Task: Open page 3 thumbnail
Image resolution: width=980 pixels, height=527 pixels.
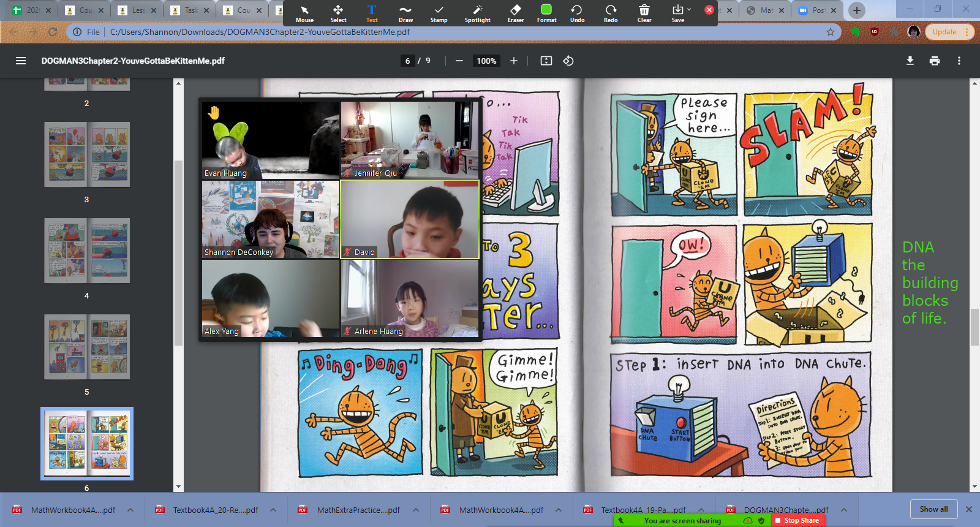Action: coord(87,154)
